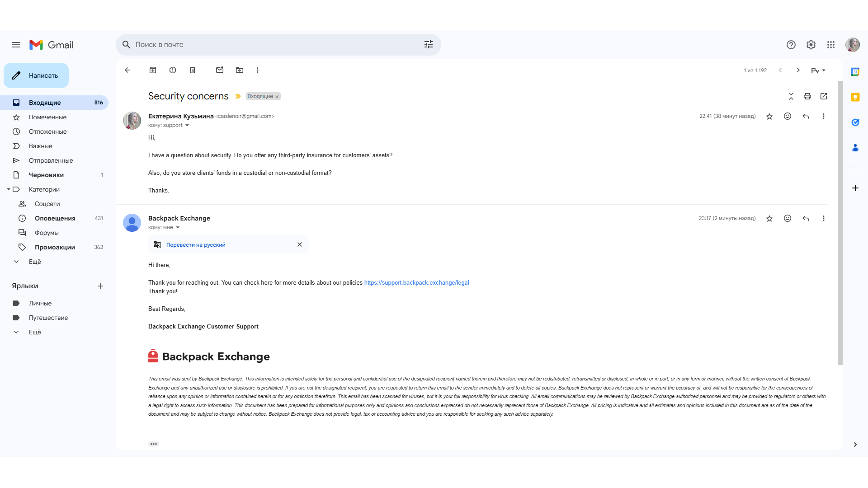Open more options for Екатерина's message

pos(824,116)
